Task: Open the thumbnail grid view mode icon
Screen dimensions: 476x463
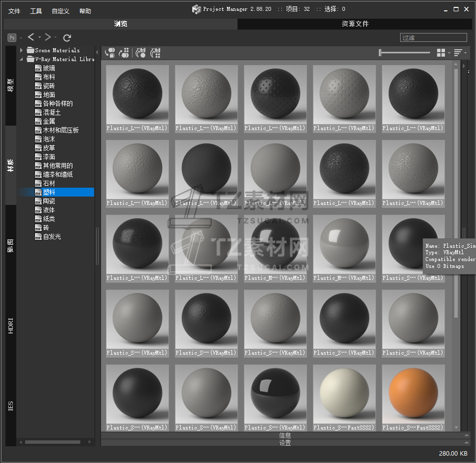Action: click(x=441, y=53)
